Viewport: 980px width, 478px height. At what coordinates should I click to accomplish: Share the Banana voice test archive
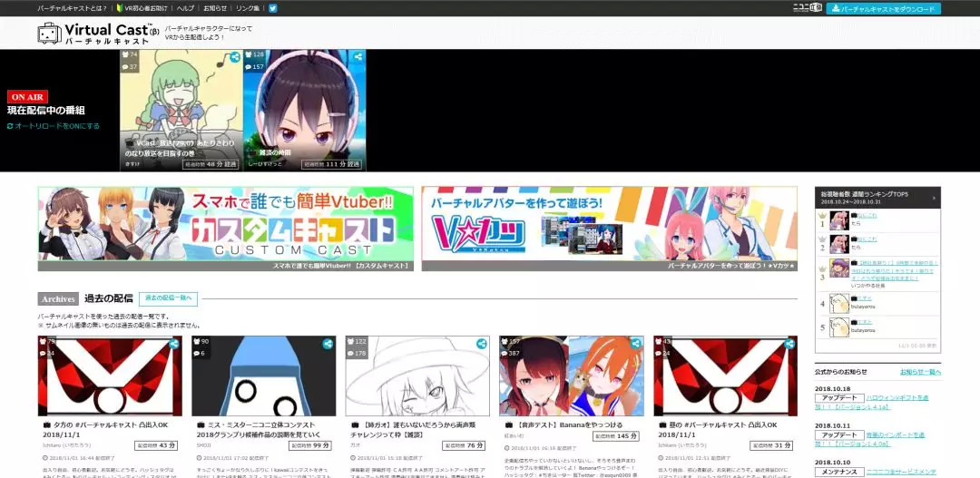click(635, 344)
